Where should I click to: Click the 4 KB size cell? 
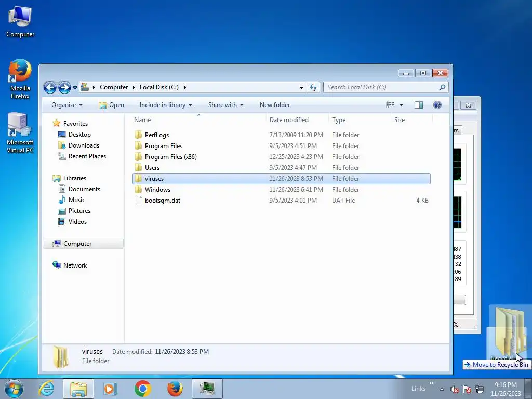coord(422,200)
